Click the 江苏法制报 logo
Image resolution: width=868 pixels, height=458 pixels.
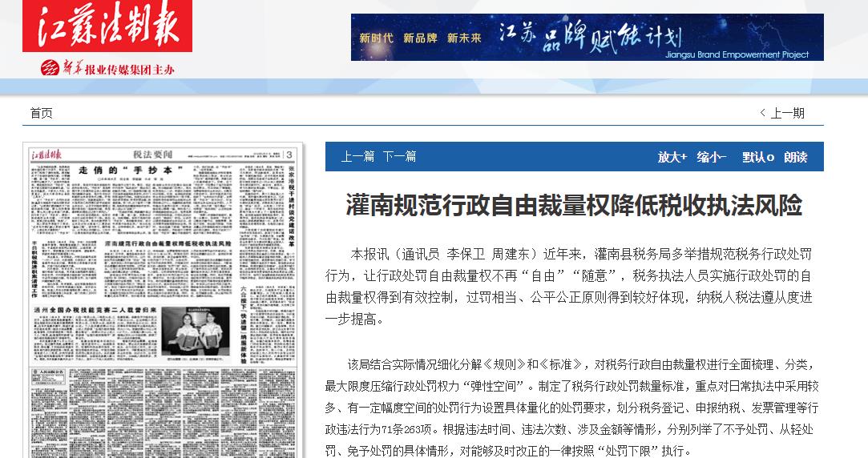click(107, 27)
